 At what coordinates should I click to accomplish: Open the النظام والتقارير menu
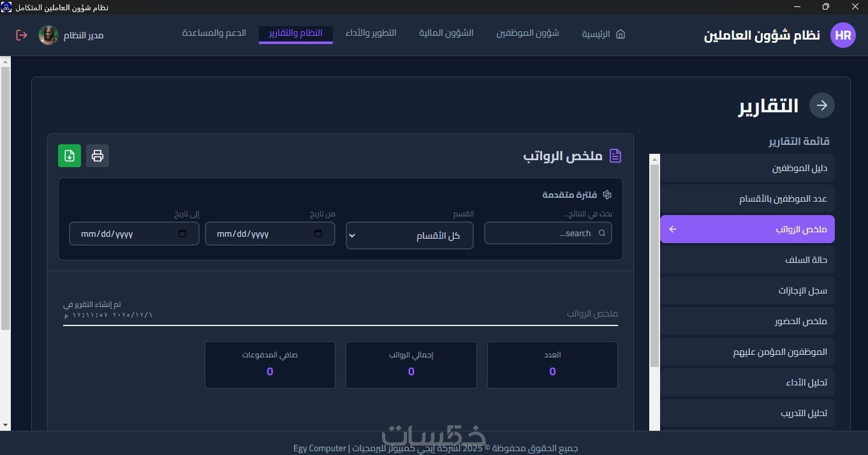tap(296, 33)
